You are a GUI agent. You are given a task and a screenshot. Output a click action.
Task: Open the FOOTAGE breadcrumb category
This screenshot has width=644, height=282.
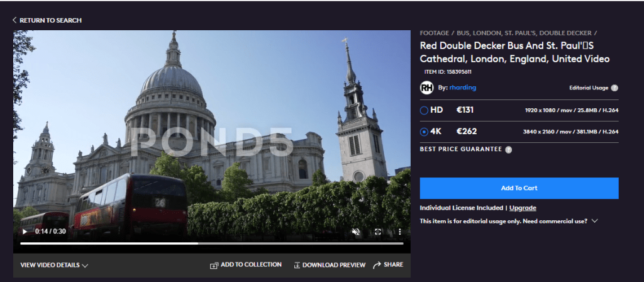435,33
